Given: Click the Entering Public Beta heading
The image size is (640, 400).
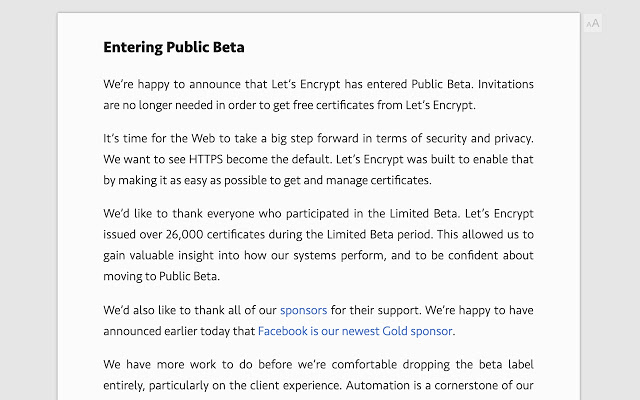Looking at the screenshot, I should pos(174,47).
